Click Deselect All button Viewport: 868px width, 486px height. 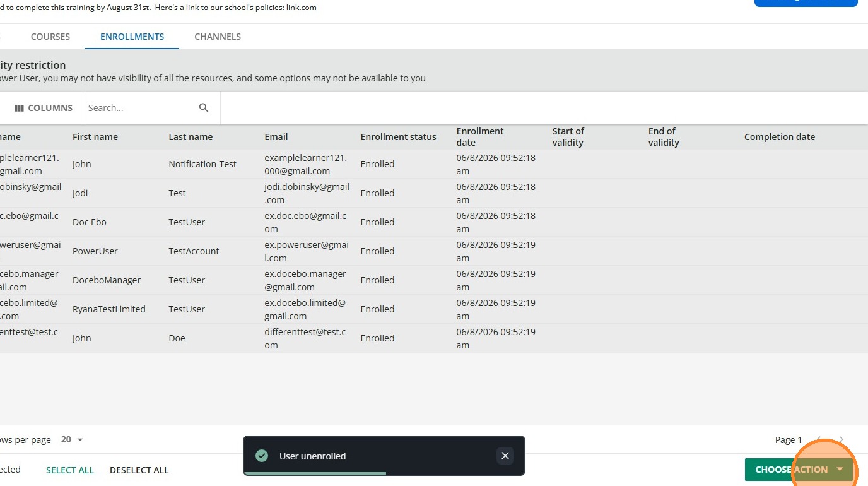(139, 470)
